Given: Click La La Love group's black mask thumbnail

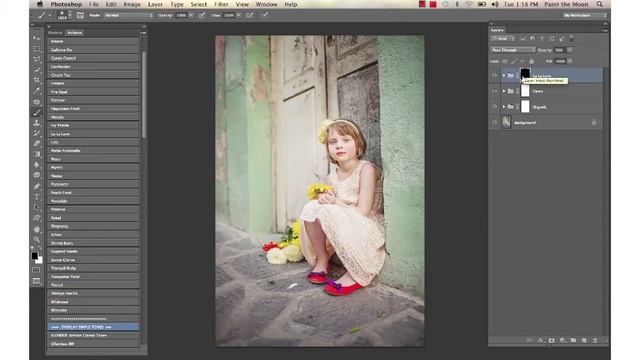Looking at the screenshot, I should coord(525,75).
